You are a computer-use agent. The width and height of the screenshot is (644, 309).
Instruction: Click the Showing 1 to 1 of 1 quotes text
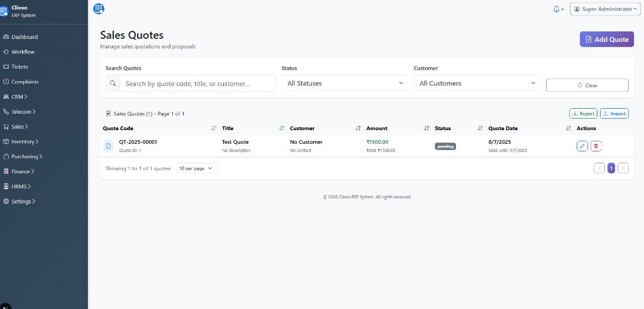(138, 168)
